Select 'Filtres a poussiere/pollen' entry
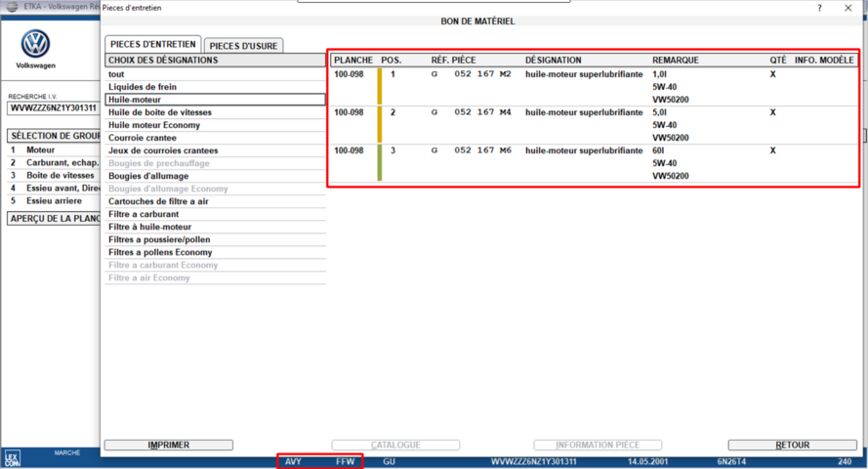This screenshot has height=469, width=868. click(216, 239)
